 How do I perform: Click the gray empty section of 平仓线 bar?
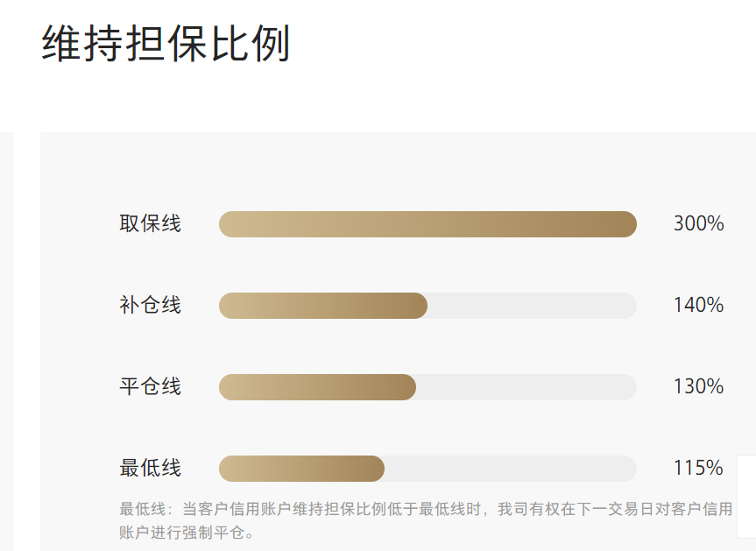526,387
